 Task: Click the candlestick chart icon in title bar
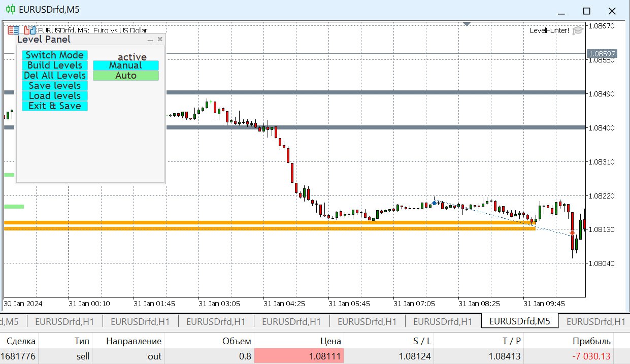(x=10, y=10)
